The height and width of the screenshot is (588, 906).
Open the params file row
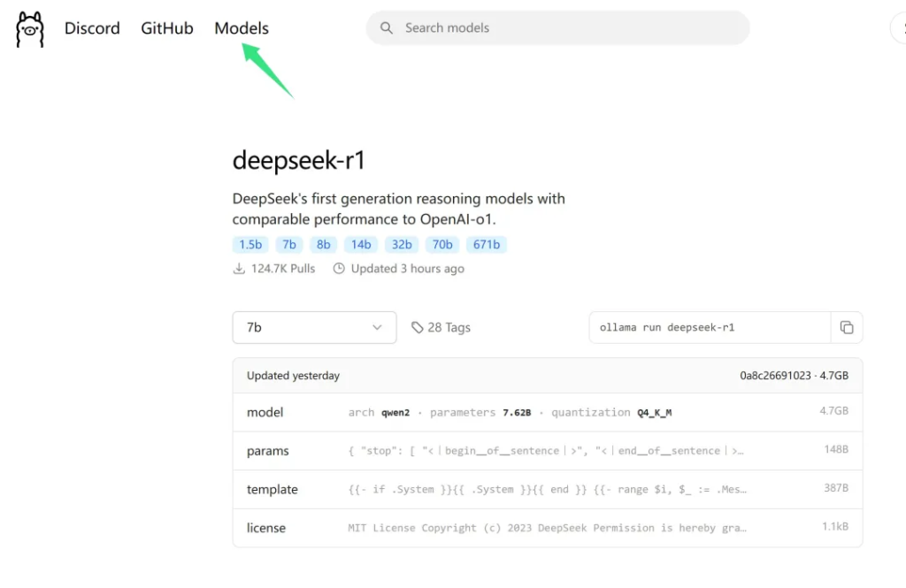547,451
